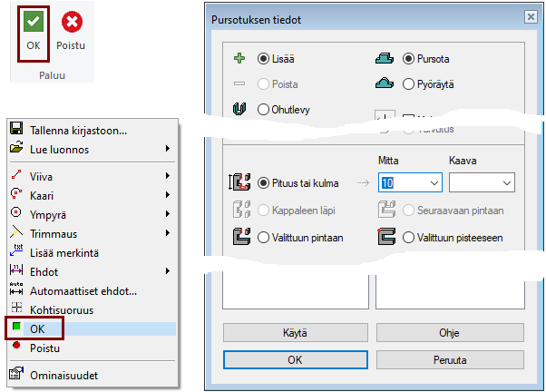Click the green checkmark OK ribbon icon
Screen dimensions: 546x392
click(x=33, y=22)
